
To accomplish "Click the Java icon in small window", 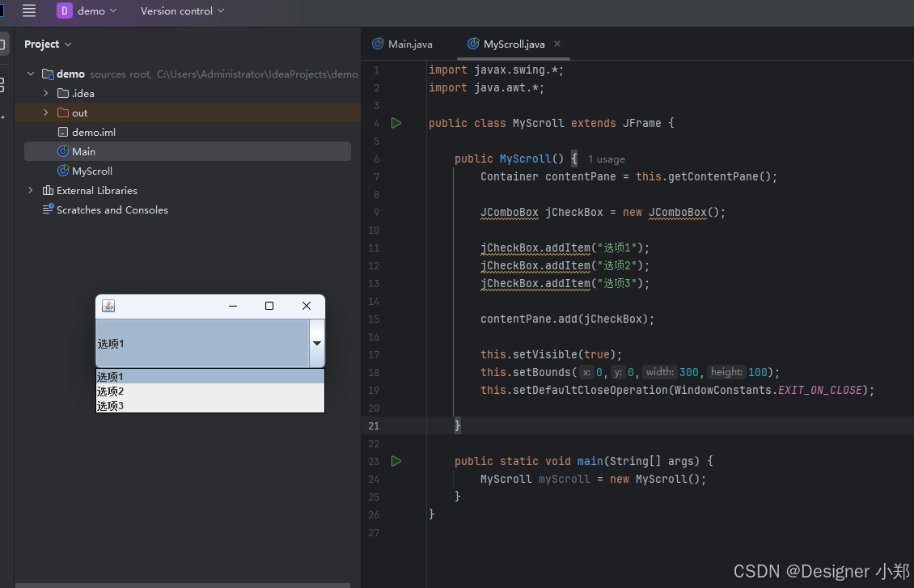I will [x=108, y=306].
